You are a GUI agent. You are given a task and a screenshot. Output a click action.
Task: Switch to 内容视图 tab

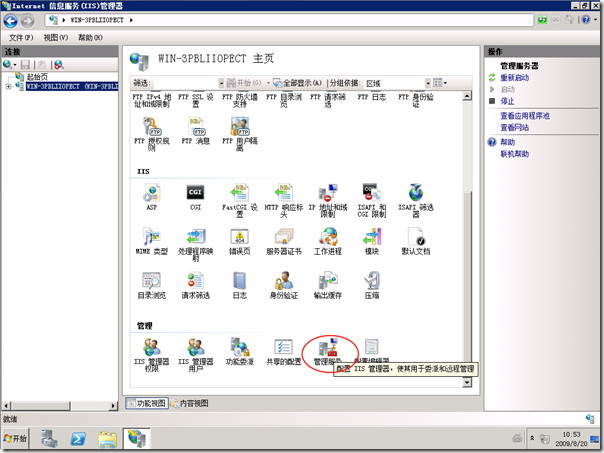[190, 403]
